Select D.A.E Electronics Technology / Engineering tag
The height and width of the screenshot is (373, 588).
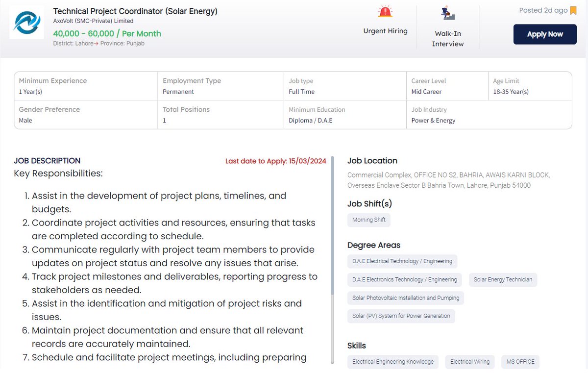(x=405, y=279)
